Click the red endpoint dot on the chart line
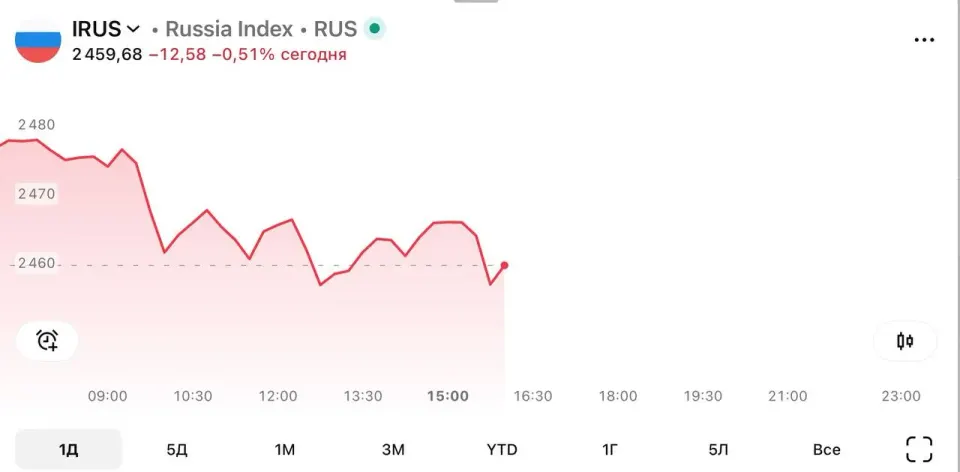Viewport: 960px width, 472px height. [x=504, y=265]
